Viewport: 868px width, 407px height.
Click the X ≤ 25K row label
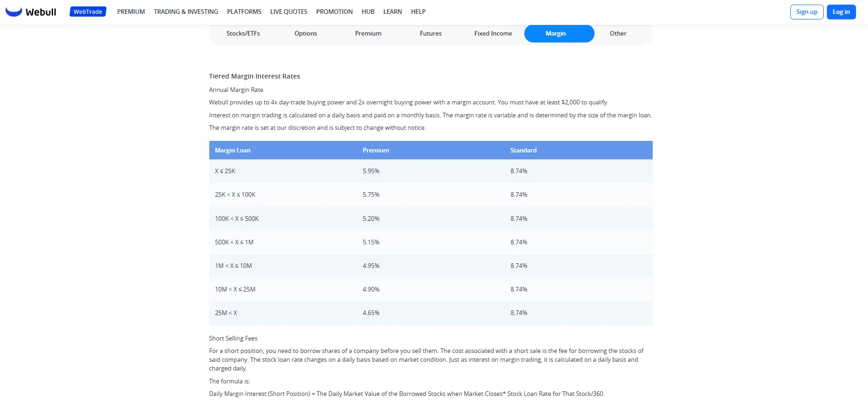coord(225,171)
